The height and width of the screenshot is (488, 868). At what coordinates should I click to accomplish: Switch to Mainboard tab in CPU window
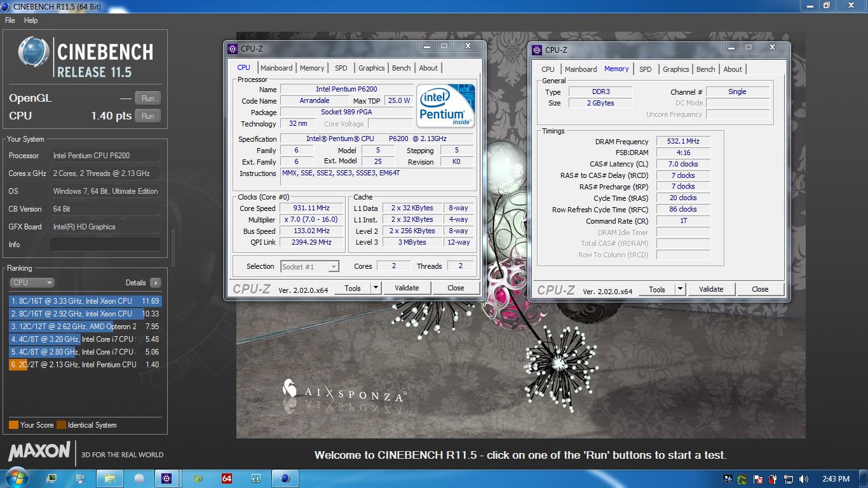tap(276, 68)
